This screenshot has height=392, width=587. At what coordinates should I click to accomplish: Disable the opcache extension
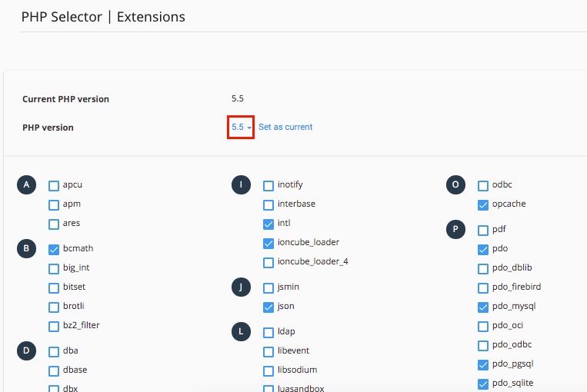pos(483,205)
